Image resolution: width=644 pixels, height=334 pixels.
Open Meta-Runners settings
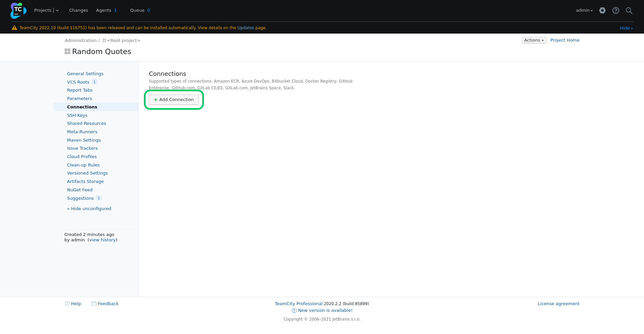coord(82,132)
